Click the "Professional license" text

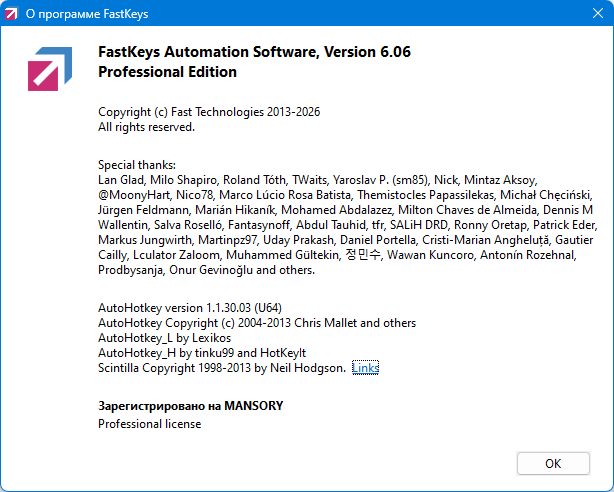pyautogui.click(x=149, y=424)
